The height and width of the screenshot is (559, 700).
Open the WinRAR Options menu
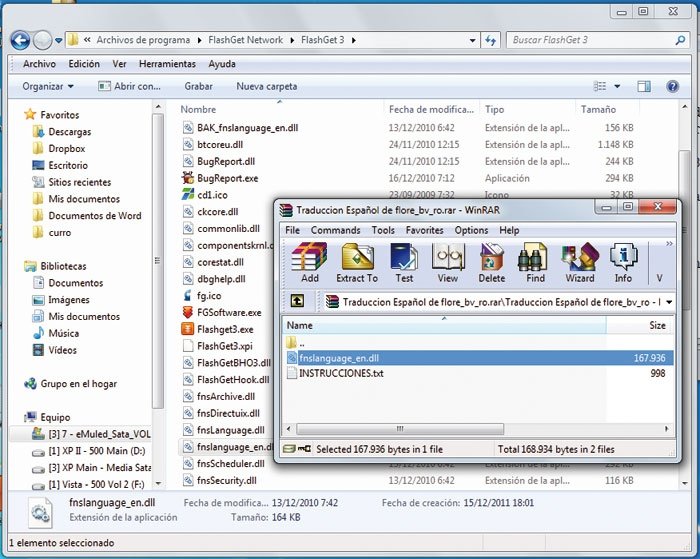[x=471, y=230]
